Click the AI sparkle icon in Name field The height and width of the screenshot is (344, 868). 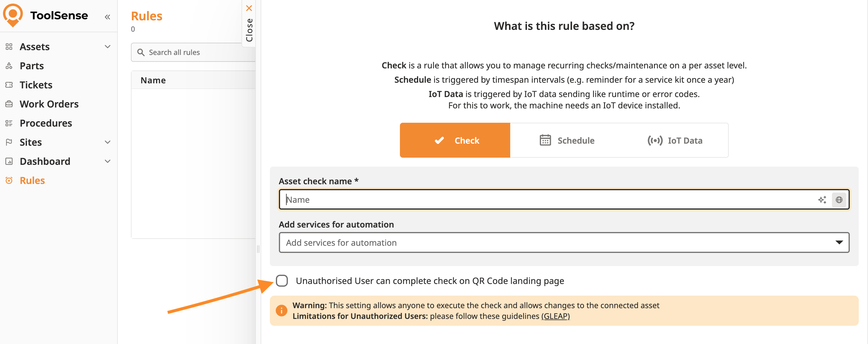tap(822, 199)
